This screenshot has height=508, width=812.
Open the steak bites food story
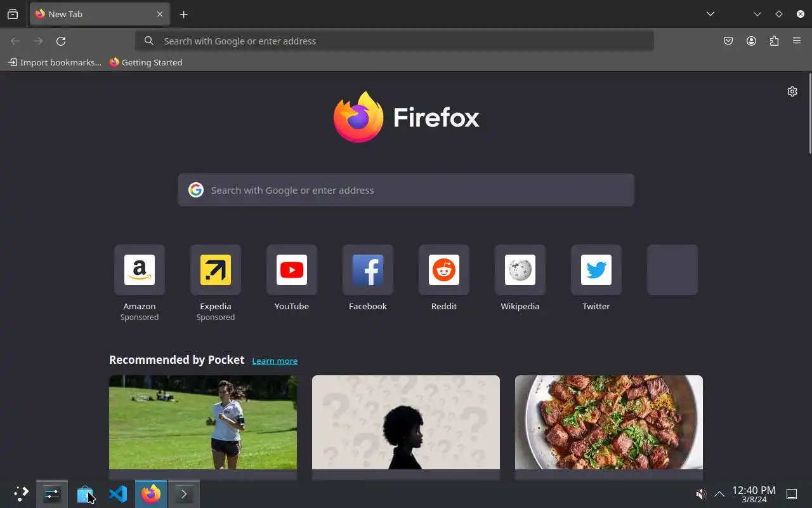[609, 422]
